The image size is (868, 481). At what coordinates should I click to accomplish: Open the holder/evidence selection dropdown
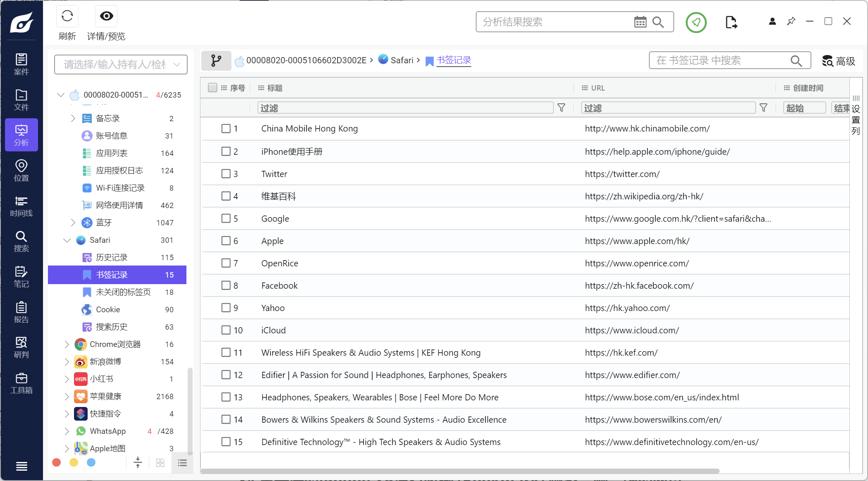[x=121, y=65]
